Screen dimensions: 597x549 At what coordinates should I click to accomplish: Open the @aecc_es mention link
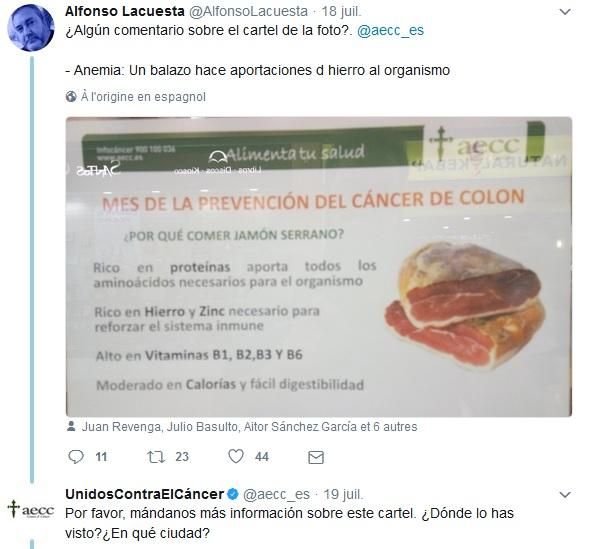(390, 30)
